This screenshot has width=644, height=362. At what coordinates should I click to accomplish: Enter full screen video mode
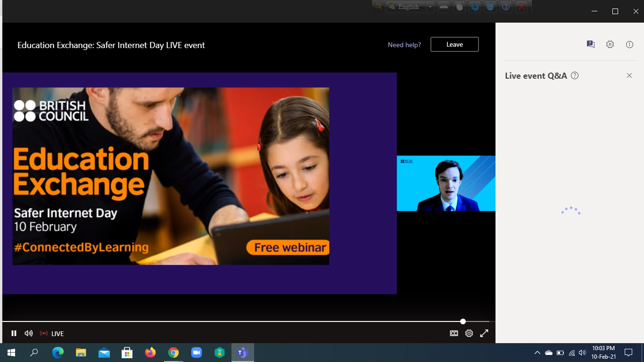[484, 333]
